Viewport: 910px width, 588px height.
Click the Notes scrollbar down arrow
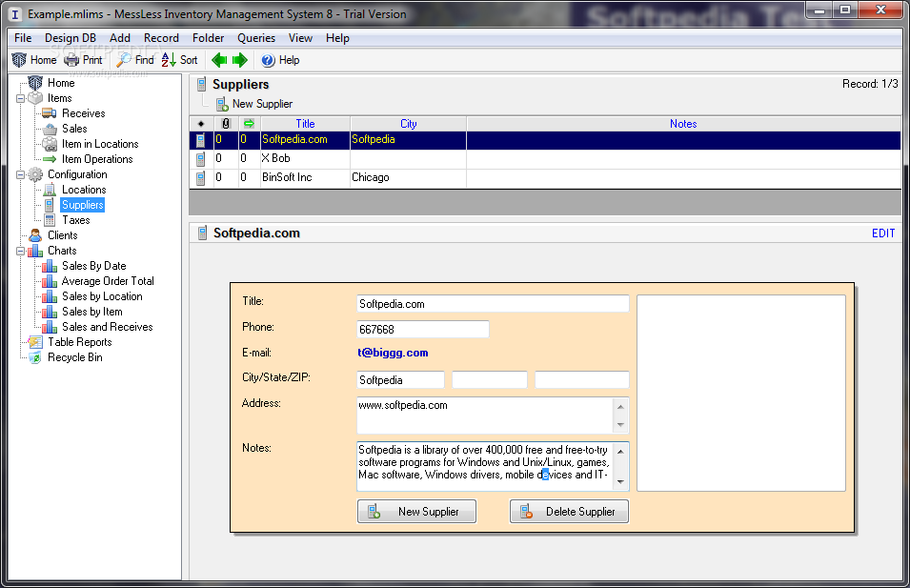tap(620, 482)
